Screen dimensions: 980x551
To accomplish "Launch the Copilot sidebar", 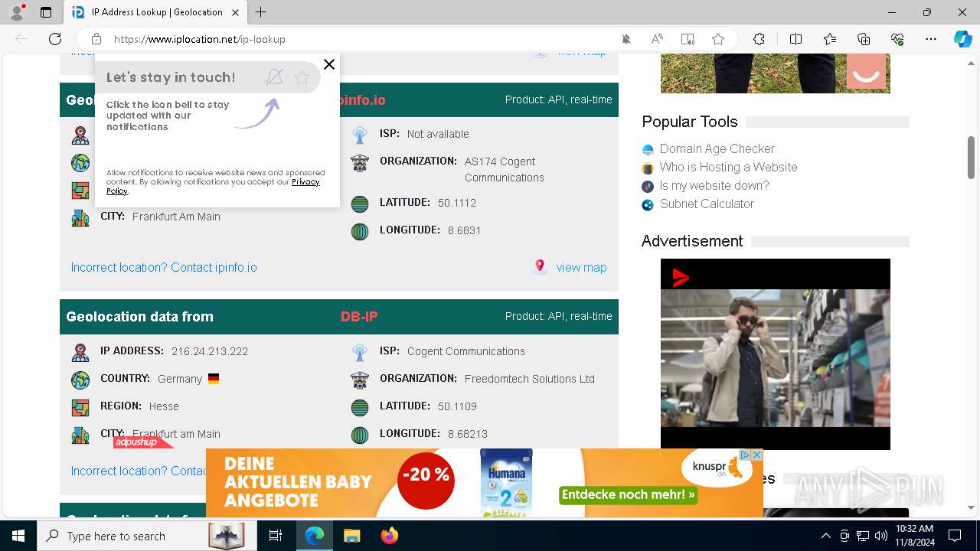I will pos(962,39).
